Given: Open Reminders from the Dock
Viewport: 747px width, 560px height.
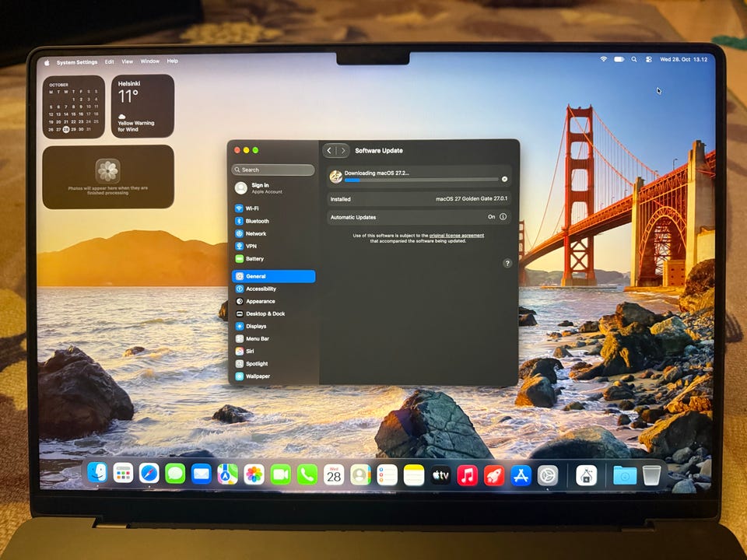Looking at the screenshot, I should (387, 475).
